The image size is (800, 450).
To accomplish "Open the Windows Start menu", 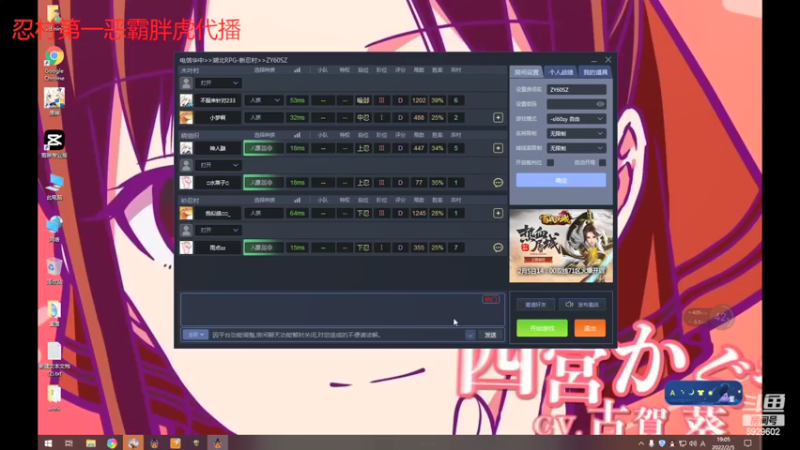I will 48,443.
